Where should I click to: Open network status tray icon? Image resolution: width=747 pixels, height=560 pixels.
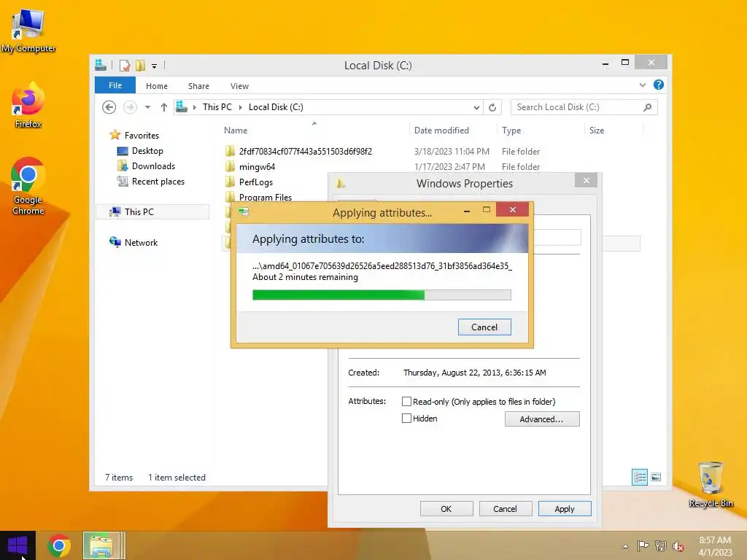(661, 545)
